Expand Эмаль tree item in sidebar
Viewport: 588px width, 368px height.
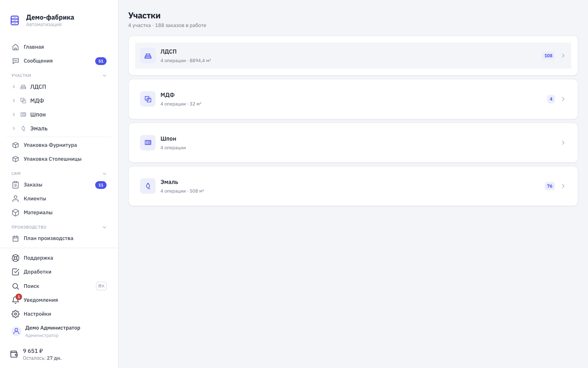pyautogui.click(x=13, y=128)
